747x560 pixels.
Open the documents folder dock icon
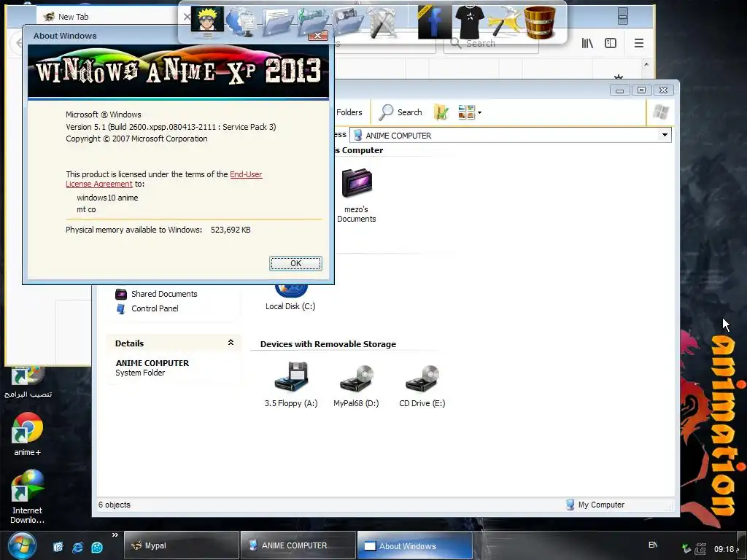pos(276,23)
